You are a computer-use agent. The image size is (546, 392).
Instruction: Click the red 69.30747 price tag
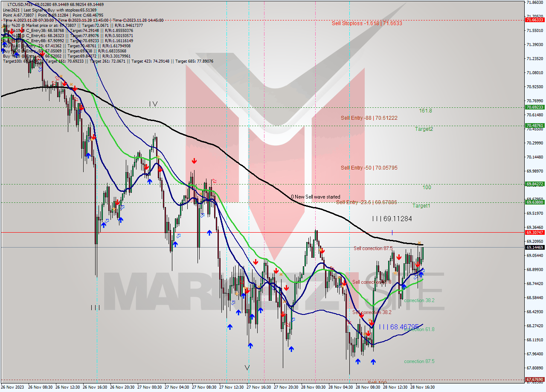[x=534, y=233]
